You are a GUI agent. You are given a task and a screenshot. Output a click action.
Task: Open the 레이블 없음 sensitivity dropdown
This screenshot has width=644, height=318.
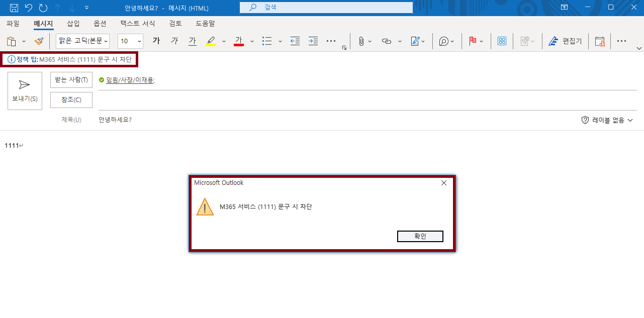click(x=607, y=120)
